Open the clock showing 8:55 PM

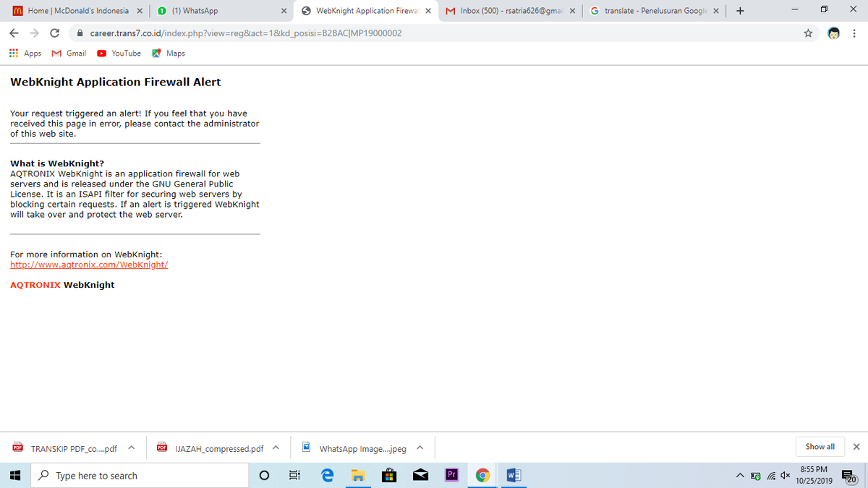pos(814,475)
